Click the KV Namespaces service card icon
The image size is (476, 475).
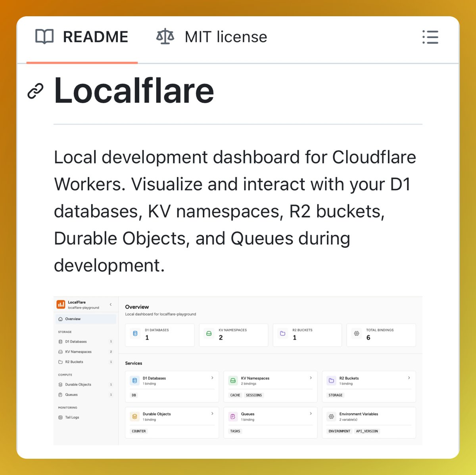coord(233,380)
